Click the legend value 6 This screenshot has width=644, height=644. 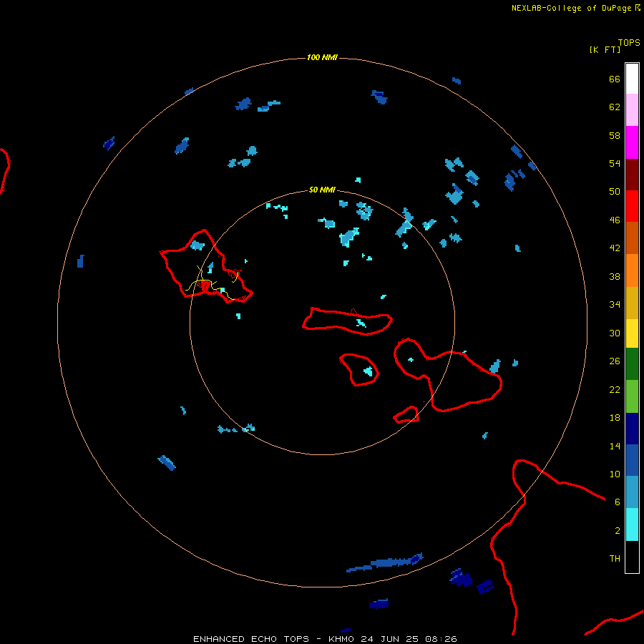tap(618, 502)
